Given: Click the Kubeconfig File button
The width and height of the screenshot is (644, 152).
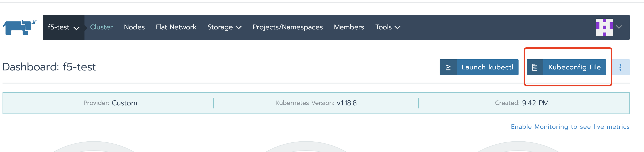Looking at the screenshot, I should [x=566, y=67].
